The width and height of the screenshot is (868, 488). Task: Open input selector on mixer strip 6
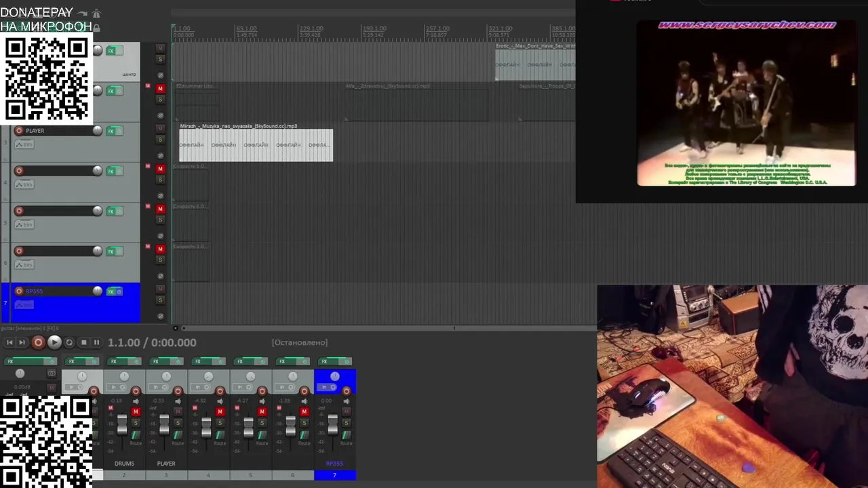[x=285, y=387]
